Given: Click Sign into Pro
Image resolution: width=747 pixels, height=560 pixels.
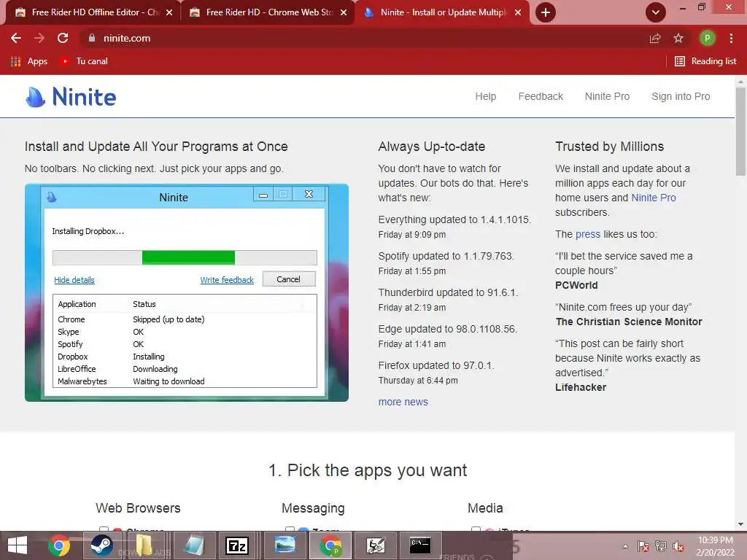Looking at the screenshot, I should point(681,96).
